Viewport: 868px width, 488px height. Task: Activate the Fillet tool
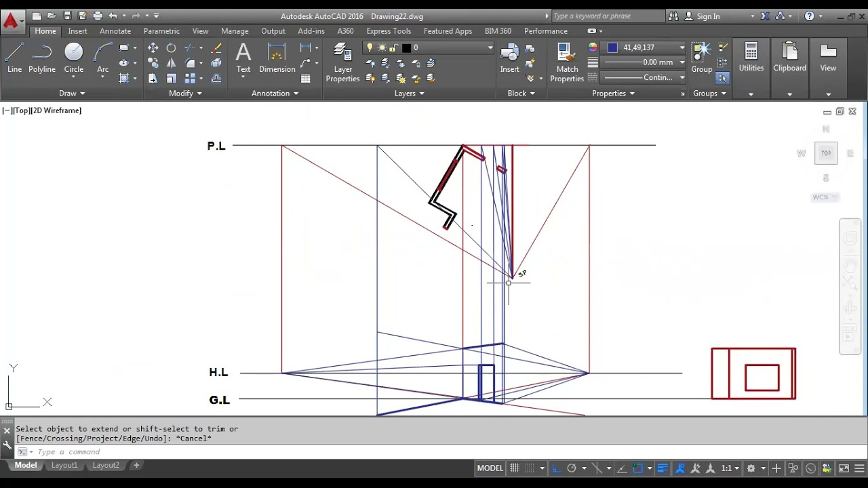(191, 63)
